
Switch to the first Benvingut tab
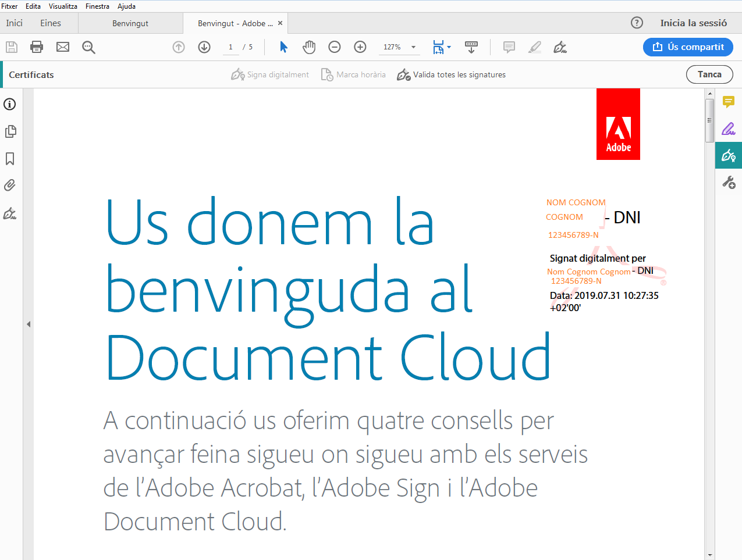[130, 23]
